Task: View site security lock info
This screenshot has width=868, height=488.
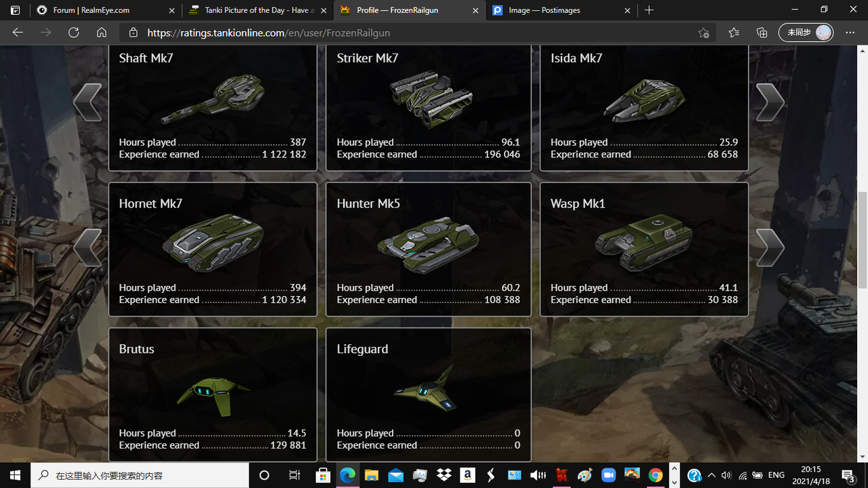Action: click(x=134, y=33)
